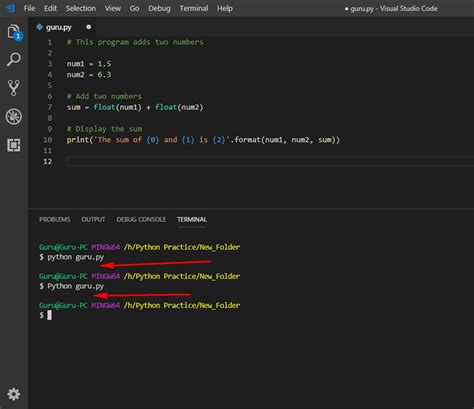
Task: Click the print statement on line 10
Action: (203, 140)
